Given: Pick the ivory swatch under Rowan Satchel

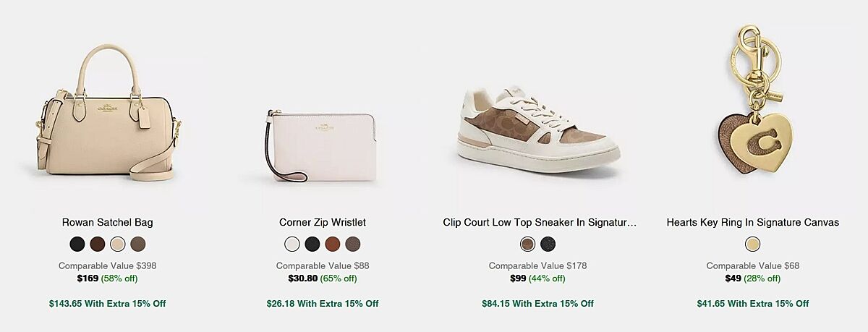Looking at the screenshot, I should [118, 244].
